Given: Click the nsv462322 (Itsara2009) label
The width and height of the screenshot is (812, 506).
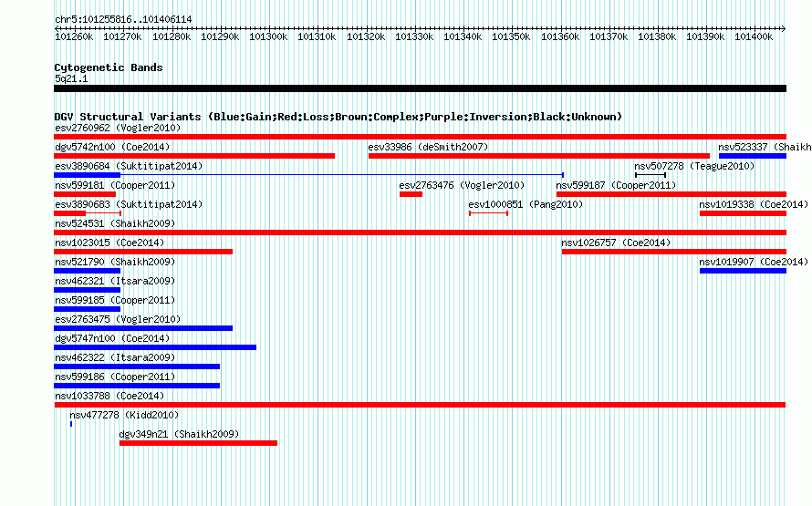Looking at the screenshot, I should pyautogui.click(x=115, y=357).
